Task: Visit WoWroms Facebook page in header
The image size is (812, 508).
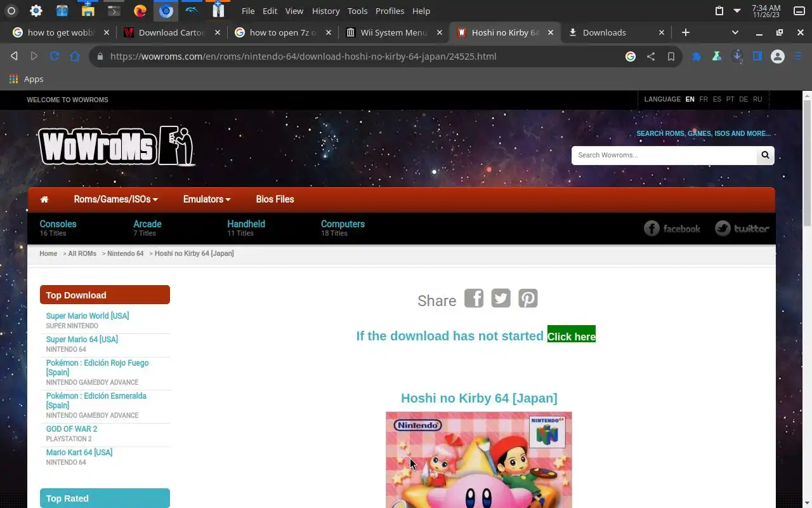Action: coord(672,229)
